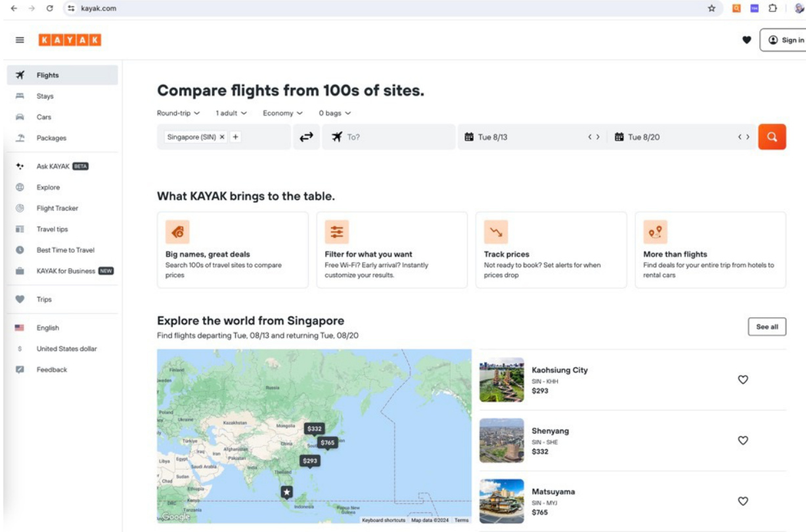Screen dimensions: 806x532
Task: Open Trips in the sidebar
Action: tap(62, 299)
